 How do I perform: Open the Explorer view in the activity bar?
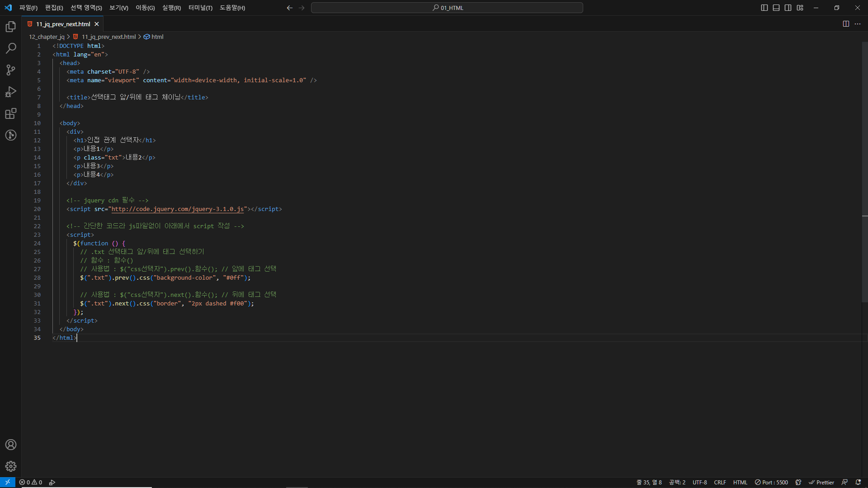click(x=11, y=27)
